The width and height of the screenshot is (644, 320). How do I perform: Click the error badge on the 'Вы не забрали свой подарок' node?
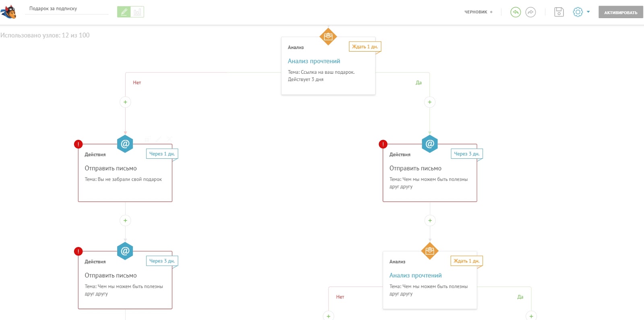[78, 144]
